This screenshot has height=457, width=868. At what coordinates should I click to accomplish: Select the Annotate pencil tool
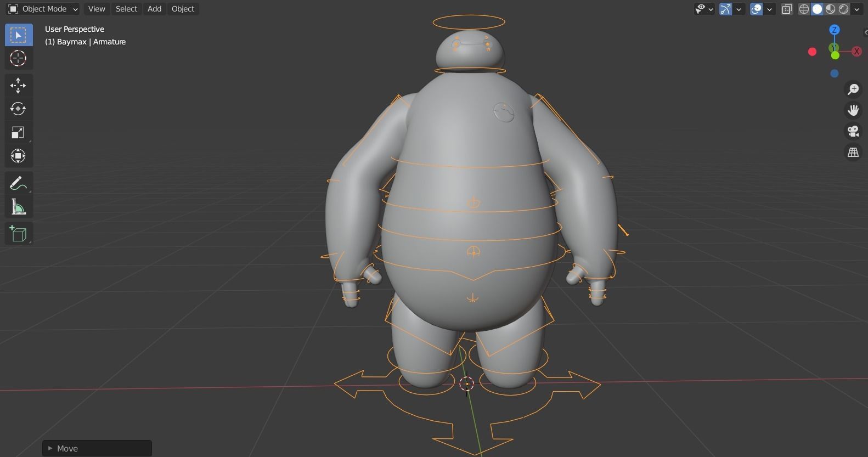pyautogui.click(x=19, y=183)
